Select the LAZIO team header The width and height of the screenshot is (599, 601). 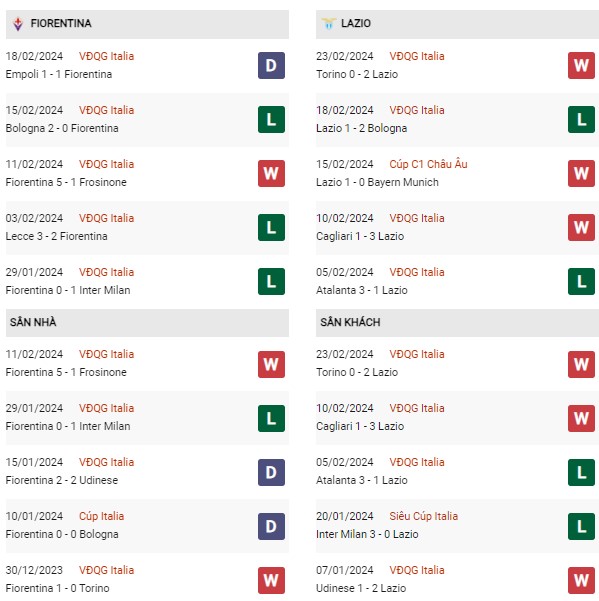457,24
